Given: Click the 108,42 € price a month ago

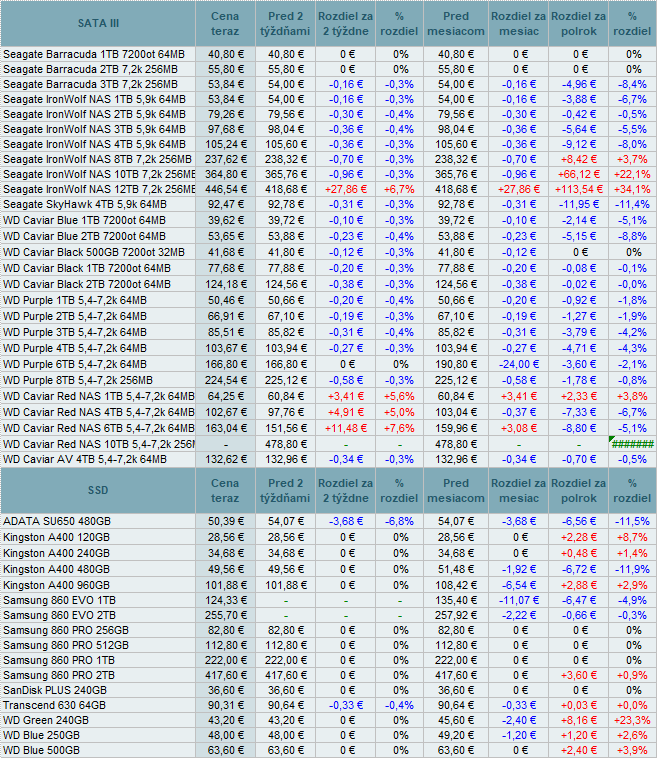Looking at the screenshot, I should point(456,585).
